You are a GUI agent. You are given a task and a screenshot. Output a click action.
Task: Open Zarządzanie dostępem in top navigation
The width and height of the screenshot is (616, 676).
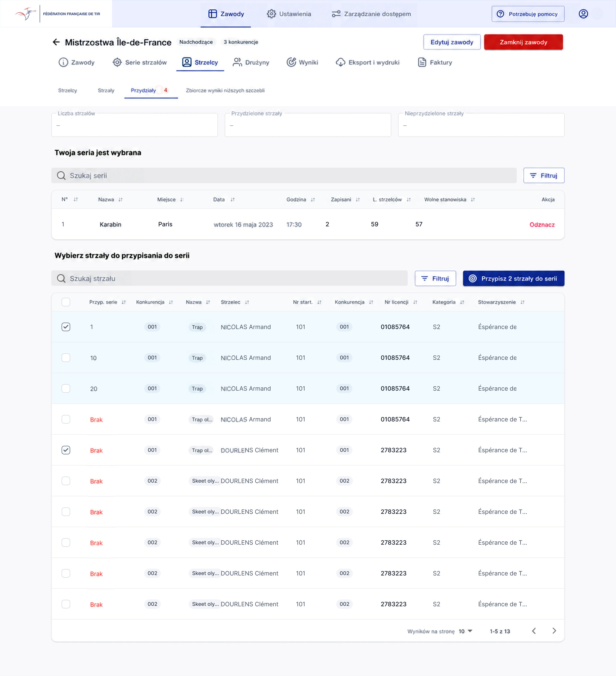(x=372, y=14)
